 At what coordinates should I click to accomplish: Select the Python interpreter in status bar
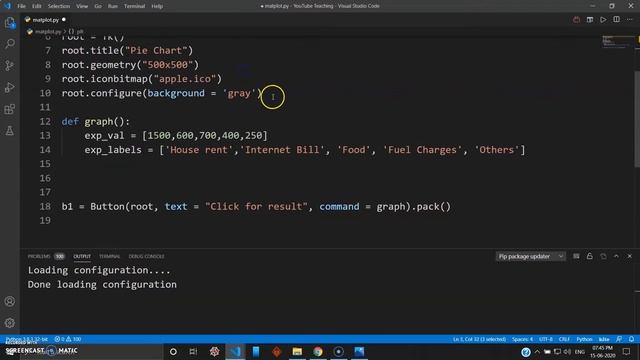click(27, 339)
